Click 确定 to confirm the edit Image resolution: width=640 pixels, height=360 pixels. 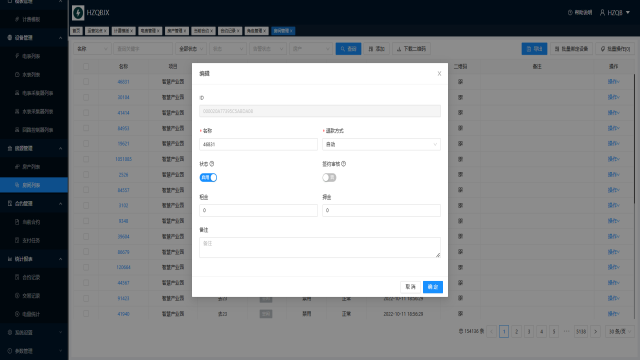coord(433,287)
